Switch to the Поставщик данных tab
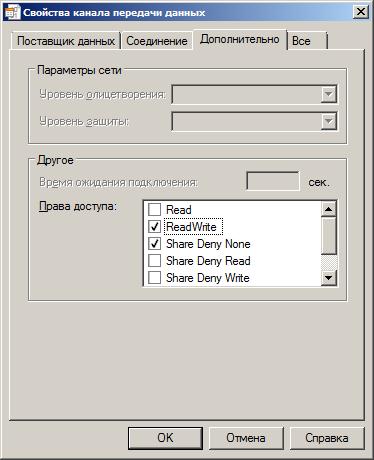Viewport: 374px width, 460px height. point(66,41)
